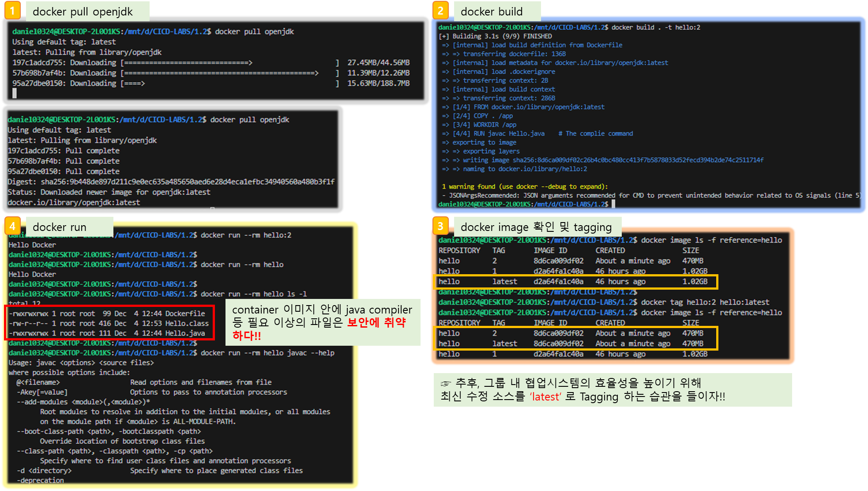
Task: Click the JSONArgsRecommended warning line
Action: pos(652,196)
